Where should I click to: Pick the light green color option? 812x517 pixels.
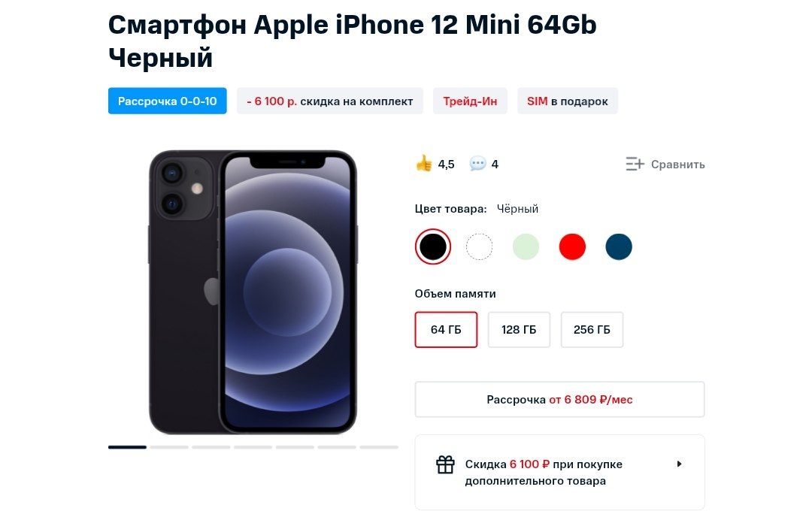526,246
